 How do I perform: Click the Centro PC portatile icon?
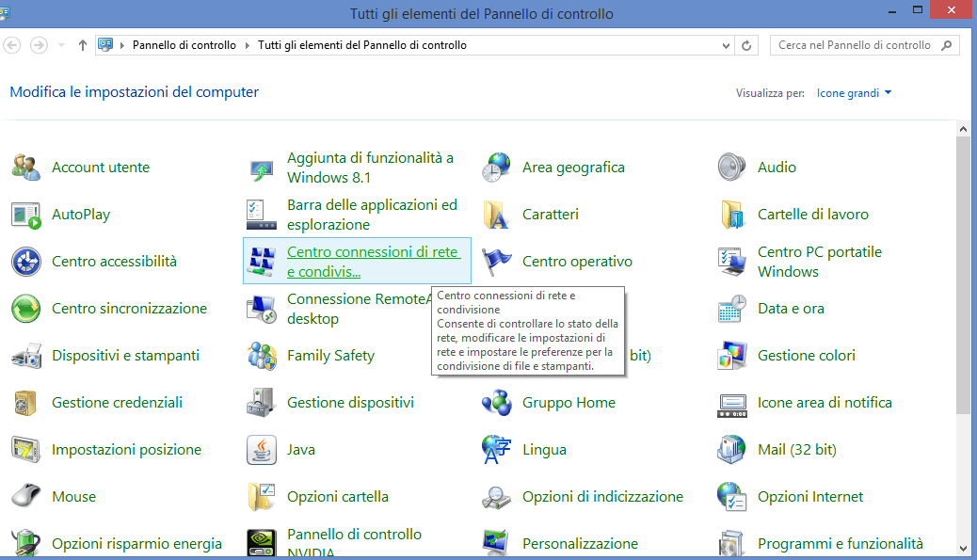(x=732, y=262)
